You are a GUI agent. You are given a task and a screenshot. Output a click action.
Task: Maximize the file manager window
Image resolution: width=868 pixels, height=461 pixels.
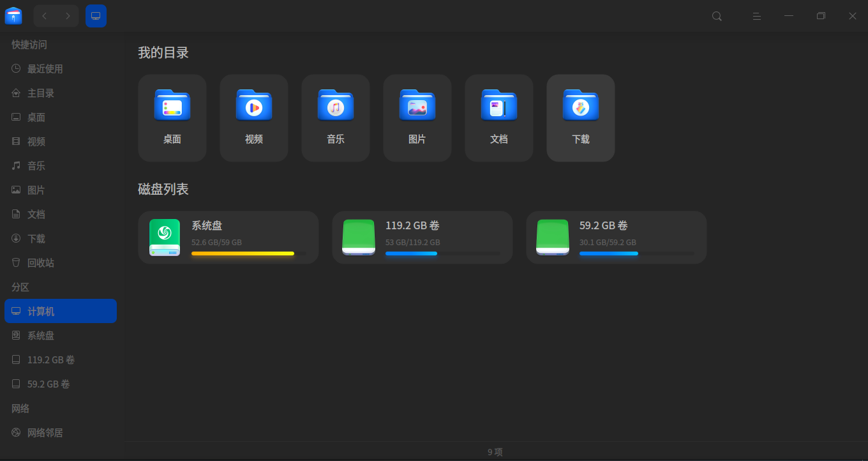pyautogui.click(x=821, y=16)
